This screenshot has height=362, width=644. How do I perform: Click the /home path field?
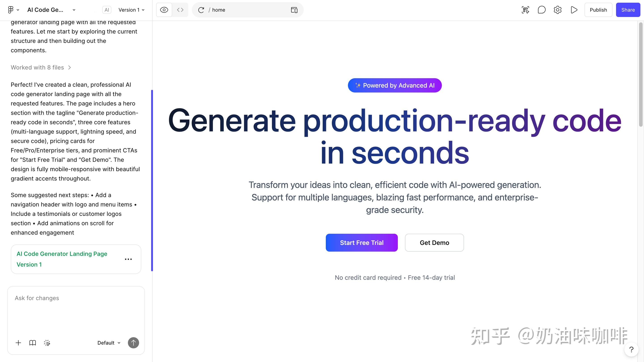(248, 10)
